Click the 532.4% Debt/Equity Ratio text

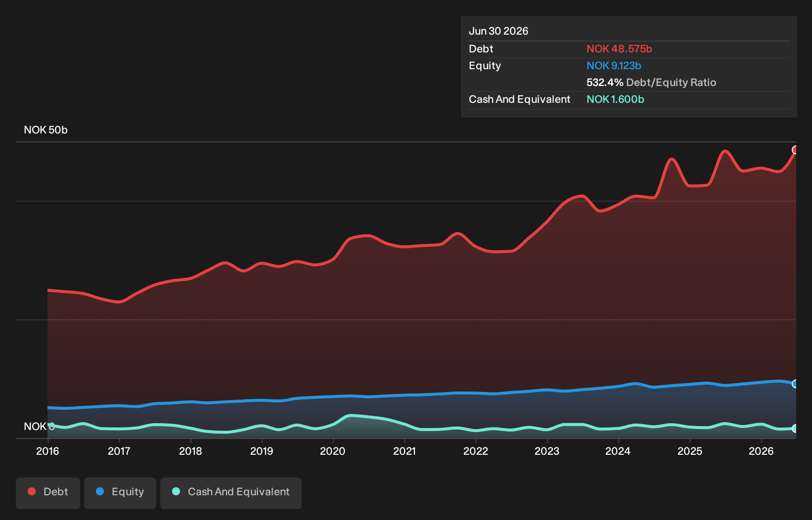[651, 83]
